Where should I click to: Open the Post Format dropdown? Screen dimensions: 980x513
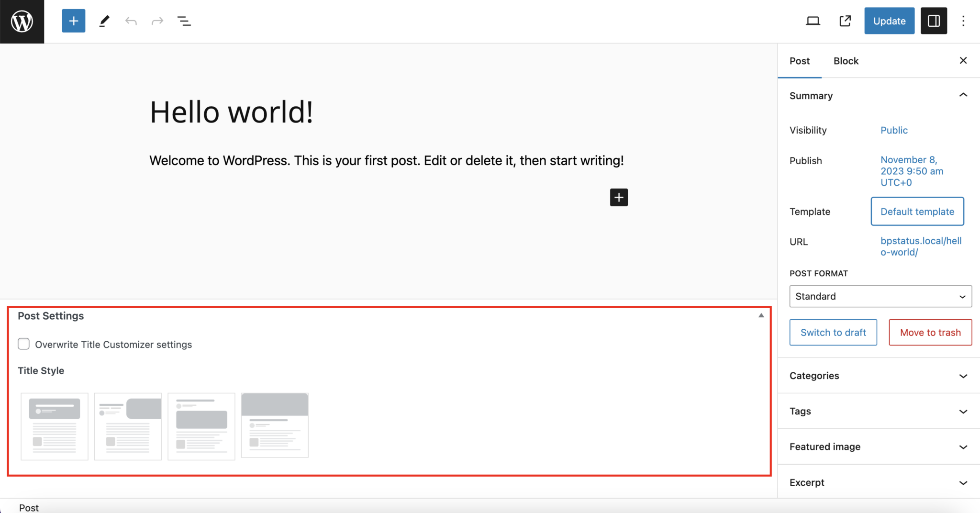(880, 296)
